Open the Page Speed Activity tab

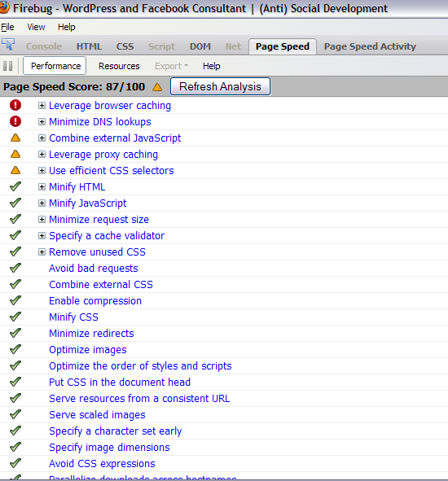pyautogui.click(x=370, y=46)
